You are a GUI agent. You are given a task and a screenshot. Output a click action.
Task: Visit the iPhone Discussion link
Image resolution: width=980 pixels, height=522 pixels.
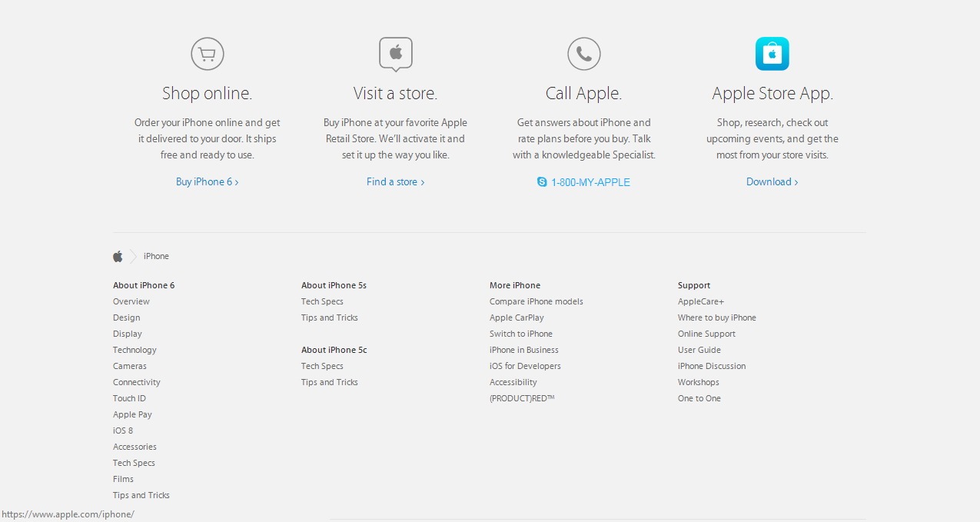coord(712,366)
